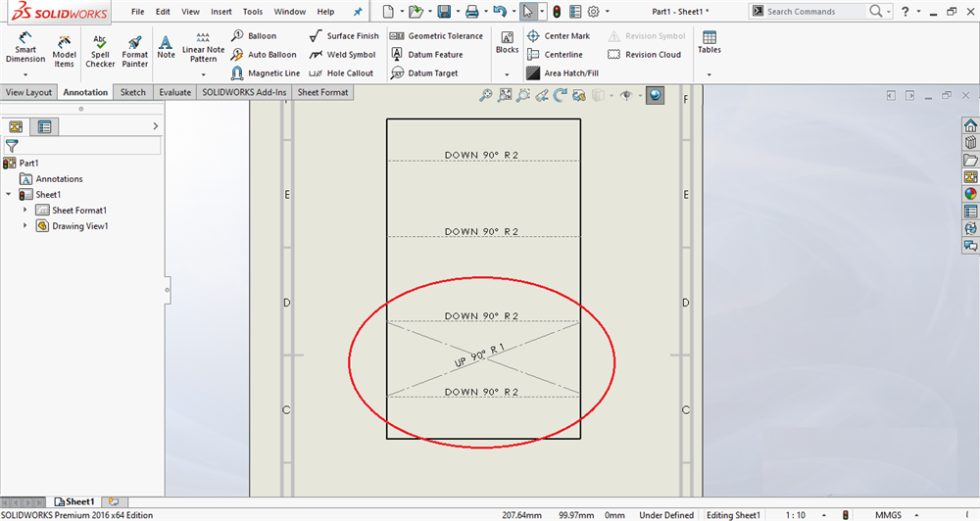Open Smart Dimension dropdown arrow
Viewport: 980px width, 521px height.
(x=25, y=75)
